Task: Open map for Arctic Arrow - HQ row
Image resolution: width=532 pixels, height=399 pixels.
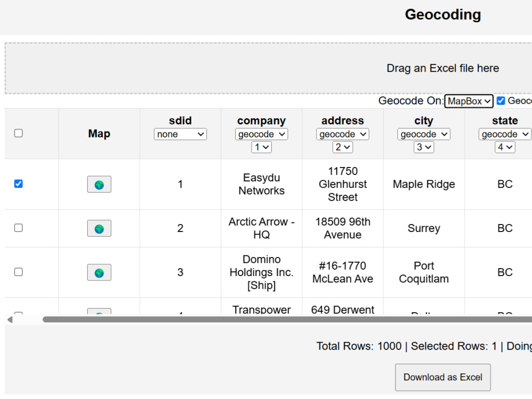Action: [99, 228]
